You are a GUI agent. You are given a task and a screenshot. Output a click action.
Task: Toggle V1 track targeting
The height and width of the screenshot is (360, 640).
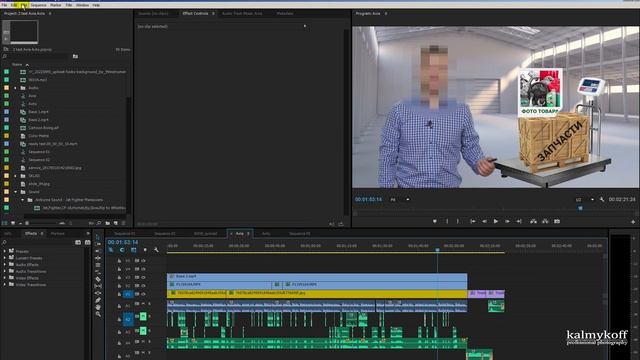[x=128, y=294]
